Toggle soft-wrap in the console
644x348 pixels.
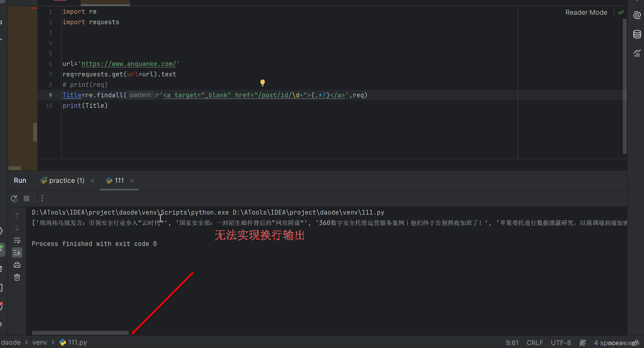coord(17,241)
